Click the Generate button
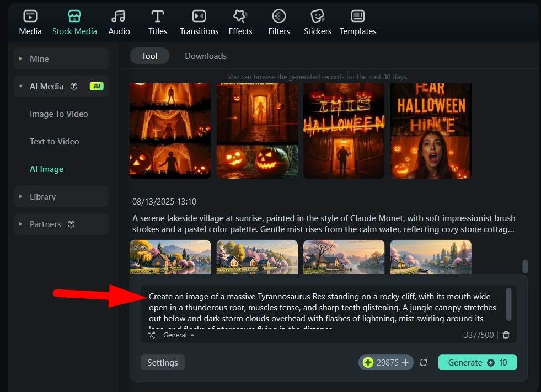The image size is (541, 392). 478,362
